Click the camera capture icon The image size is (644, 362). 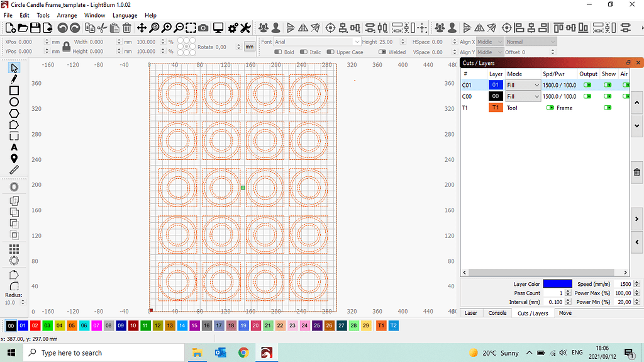coord(203,28)
